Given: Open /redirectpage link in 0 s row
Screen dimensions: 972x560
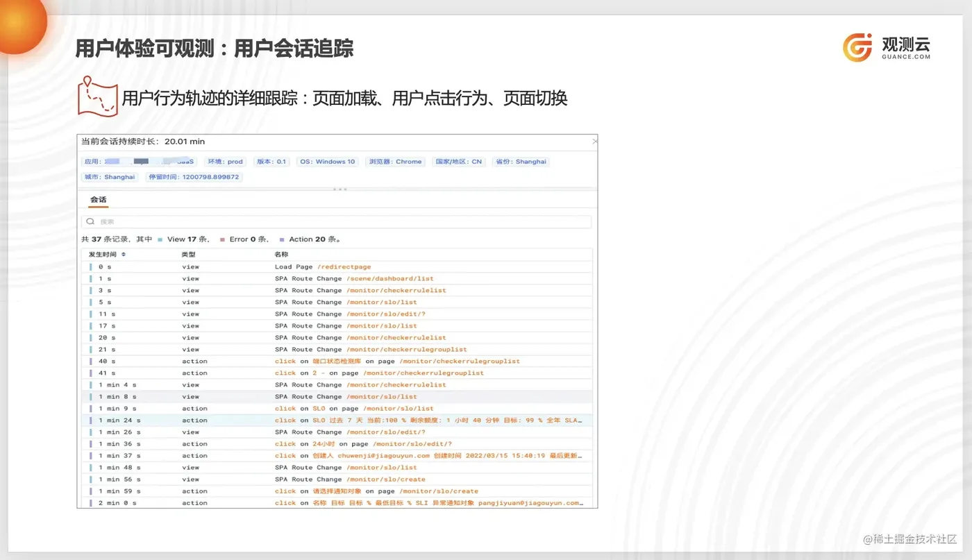Looking at the screenshot, I should tap(344, 266).
